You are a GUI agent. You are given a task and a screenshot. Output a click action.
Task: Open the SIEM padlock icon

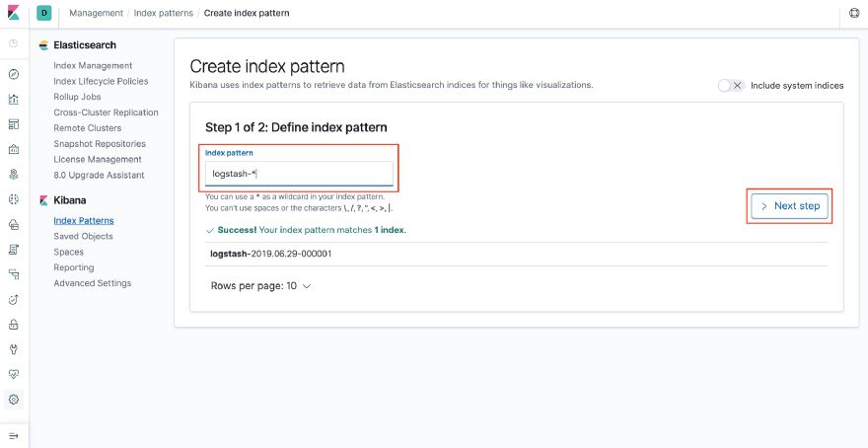pyautogui.click(x=14, y=324)
